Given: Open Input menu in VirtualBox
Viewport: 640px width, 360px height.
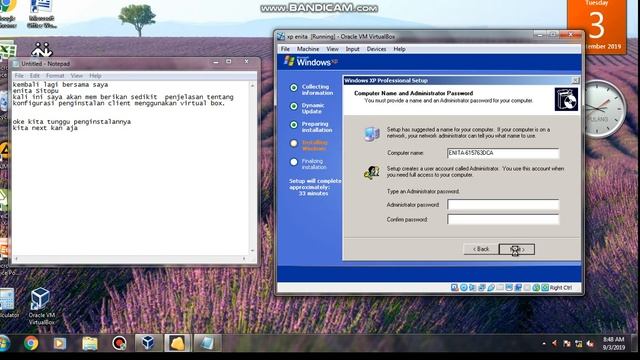Looking at the screenshot, I should click(353, 49).
